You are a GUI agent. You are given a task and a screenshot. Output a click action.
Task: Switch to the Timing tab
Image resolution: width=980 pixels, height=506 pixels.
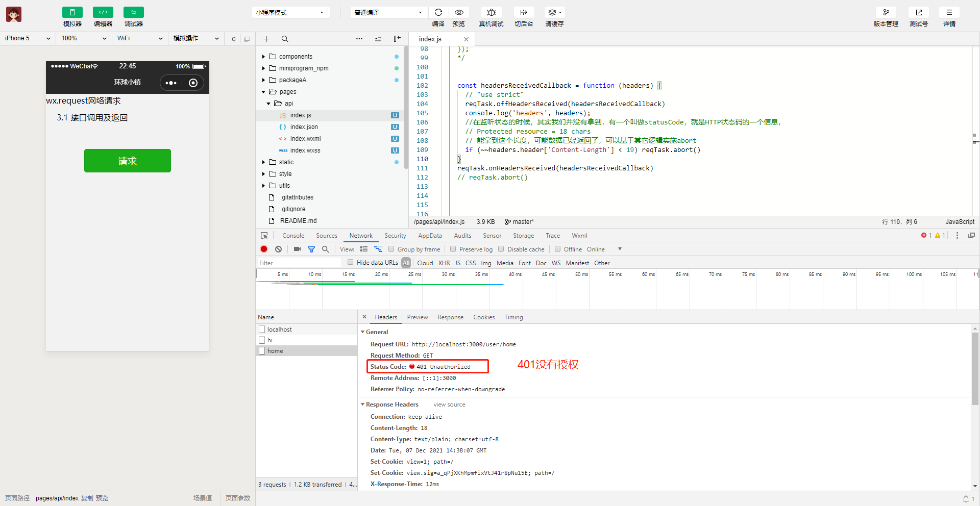pyautogui.click(x=514, y=317)
